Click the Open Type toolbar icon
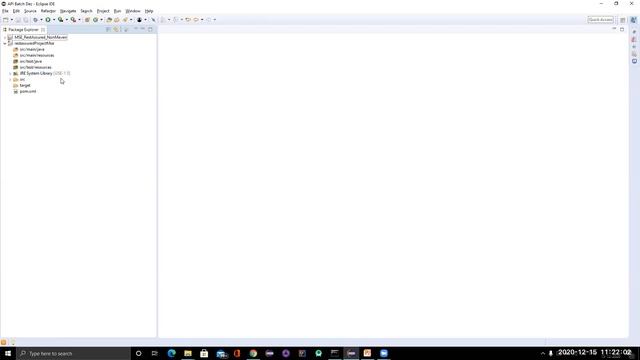This screenshot has width=640, height=360. tap(109, 20)
